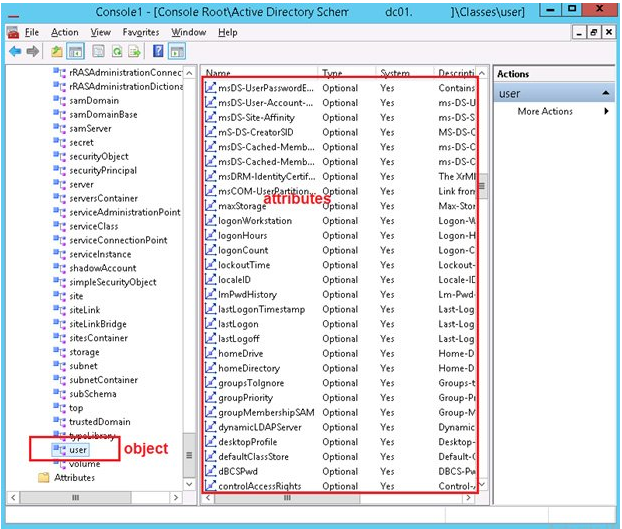Image resolution: width=622 pixels, height=529 pixels.
Task: Click the samDomain class icon
Action: [60, 100]
